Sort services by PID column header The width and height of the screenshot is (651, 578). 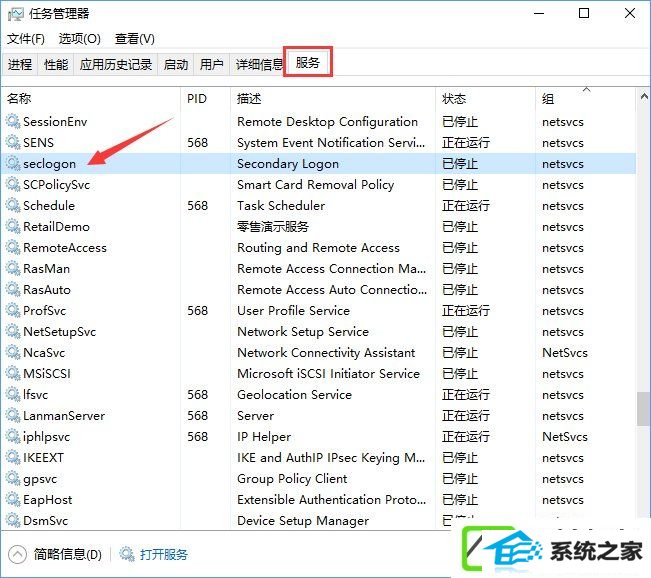click(206, 99)
